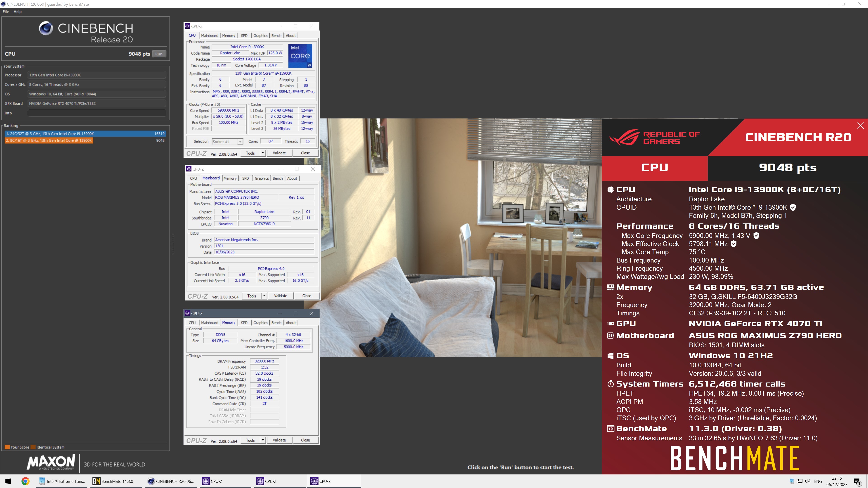
Task: Switch to CPU tab in the Memory CPU-Z window
Action: [x=192, y=323]
